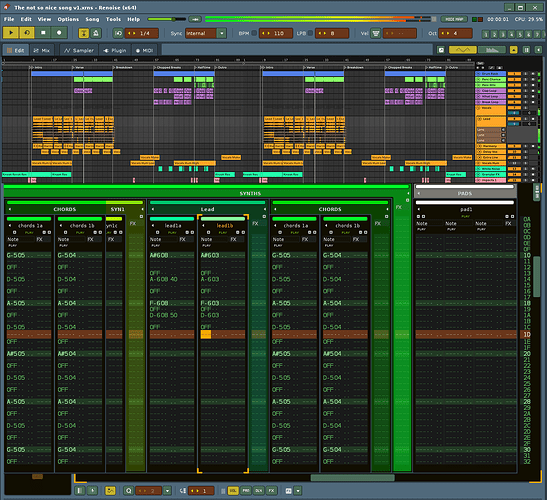547x500 pixels.
Task: Toggle the metronome button
Action: click(x=96, y=33)
